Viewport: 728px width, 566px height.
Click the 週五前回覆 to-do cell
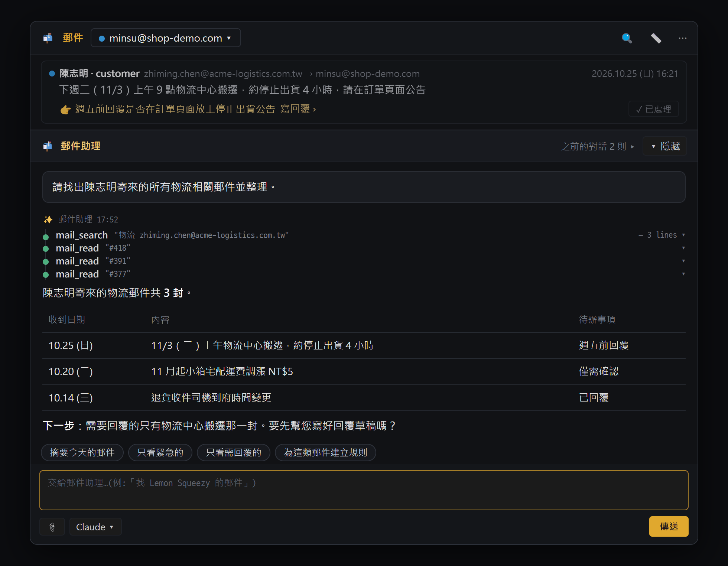click(x=604, y=346)
